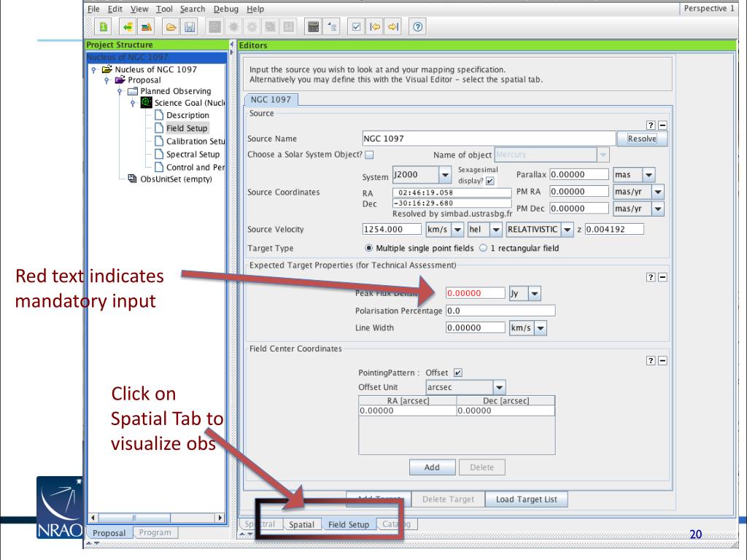747x560 pixels.
Task: Open the PM RA mas/yr unit dropdown
Action: pyautogui.click(x=658, y=192)
